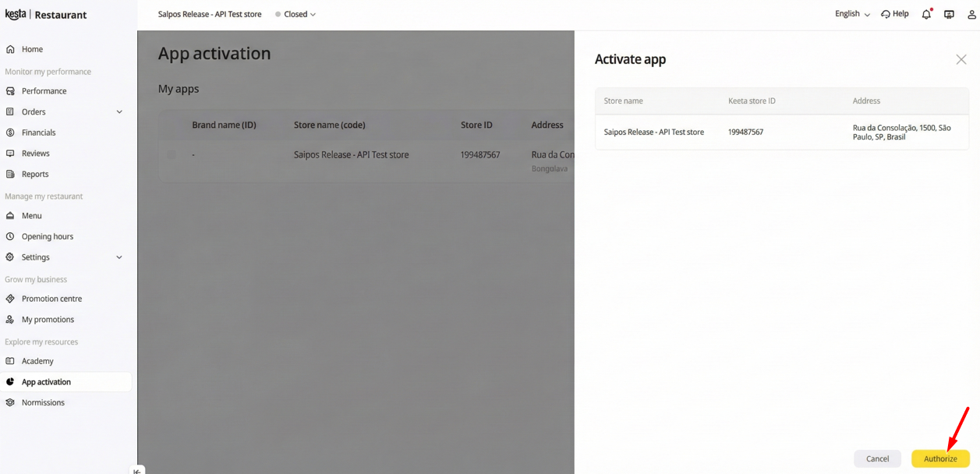Go to the Performance menu item
The height and width of the screenshot is (474, 980).
(44, 91)
